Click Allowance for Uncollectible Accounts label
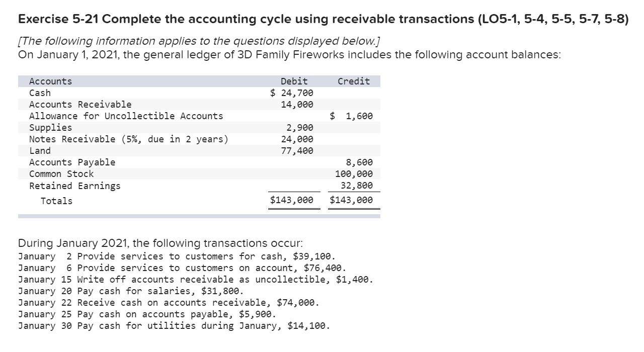The image size is (644, 352). point(126,116)
